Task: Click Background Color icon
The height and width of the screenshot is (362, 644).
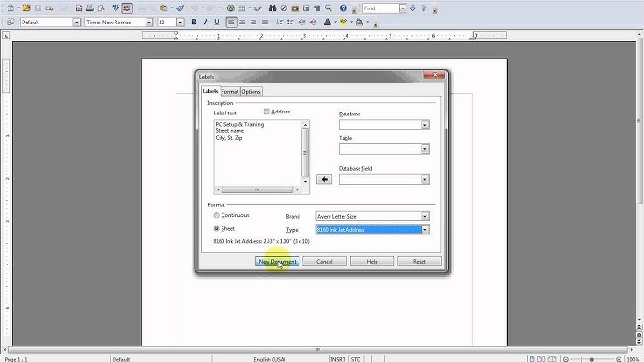Action: pos(360,22)
